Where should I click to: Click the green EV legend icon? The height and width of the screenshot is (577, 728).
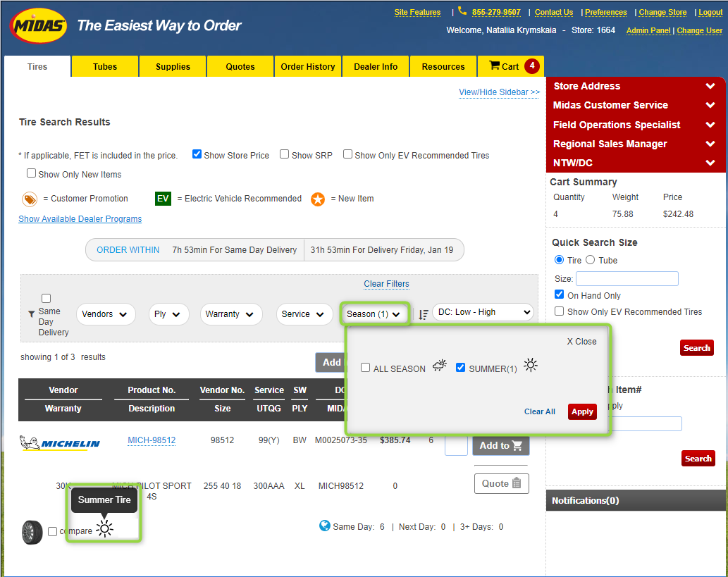tap(163, 199)
